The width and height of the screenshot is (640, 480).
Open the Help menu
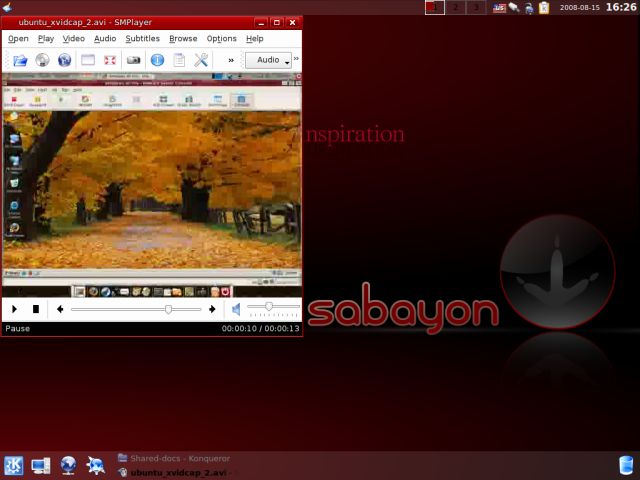click(254, 39)
